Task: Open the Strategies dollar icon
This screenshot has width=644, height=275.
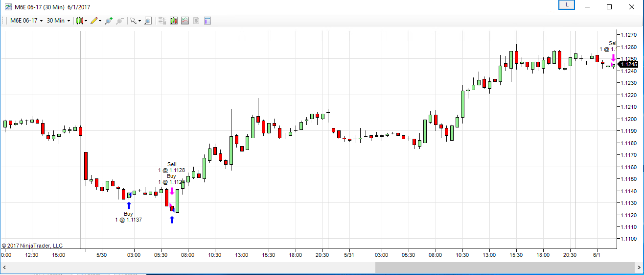Action: pos(196,21)
